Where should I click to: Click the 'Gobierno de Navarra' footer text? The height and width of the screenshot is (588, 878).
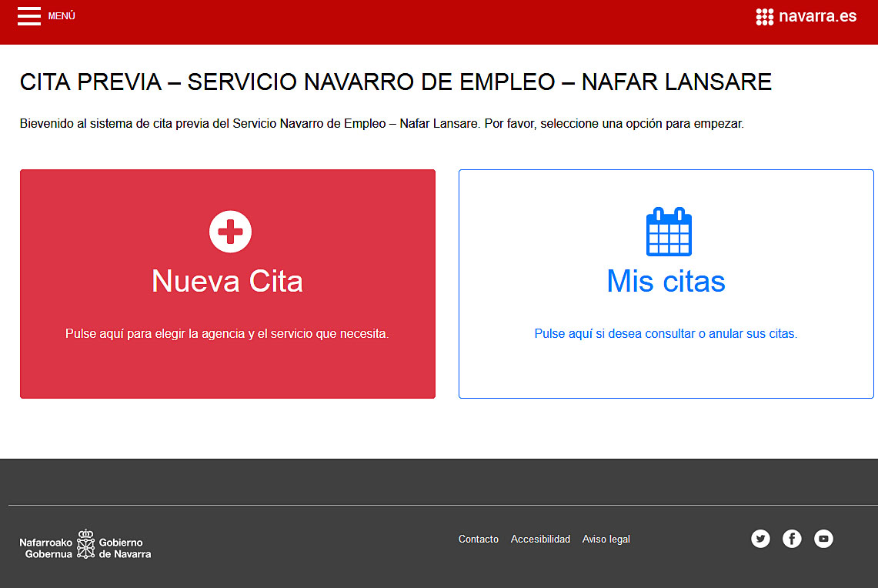(x=125, y=548)
